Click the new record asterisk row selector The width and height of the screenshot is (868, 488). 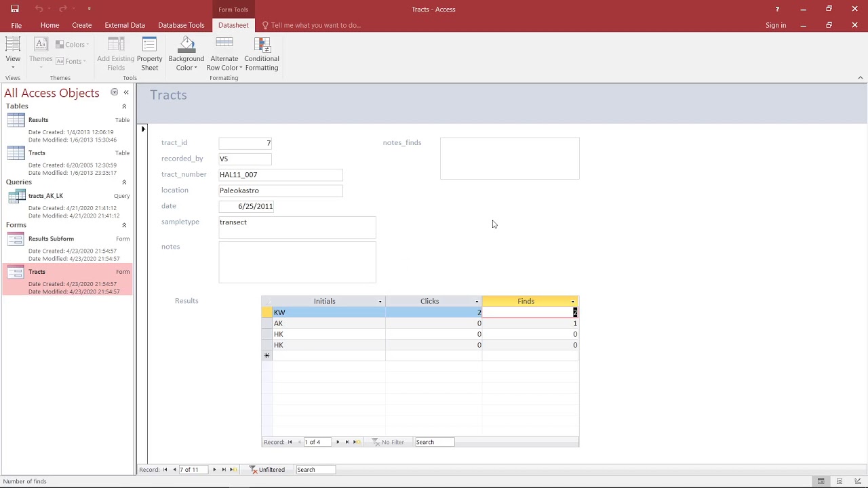click(x=267, y=356)
